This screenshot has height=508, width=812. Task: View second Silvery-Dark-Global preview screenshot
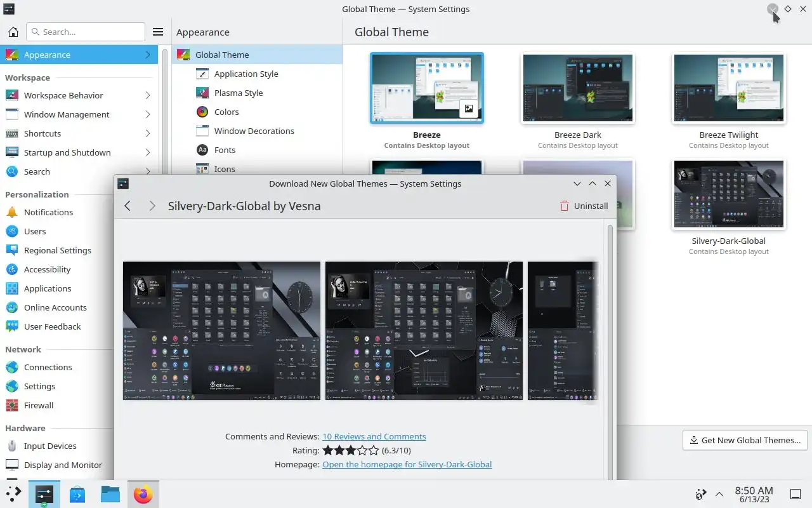tap(424, 331)
